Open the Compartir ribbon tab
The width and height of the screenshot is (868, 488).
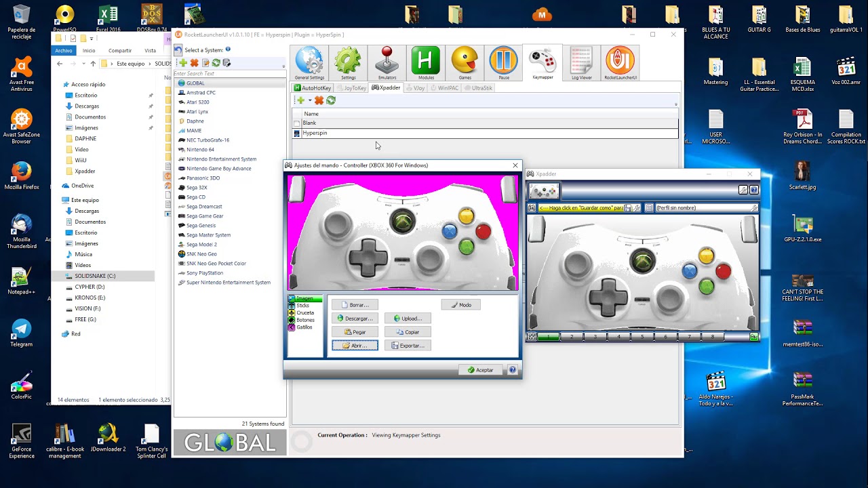point(120,50)
